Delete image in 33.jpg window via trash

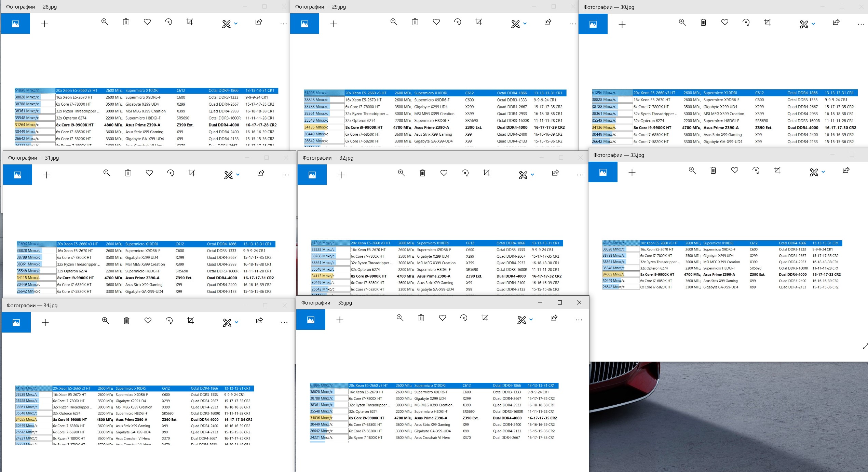(713, 171)
